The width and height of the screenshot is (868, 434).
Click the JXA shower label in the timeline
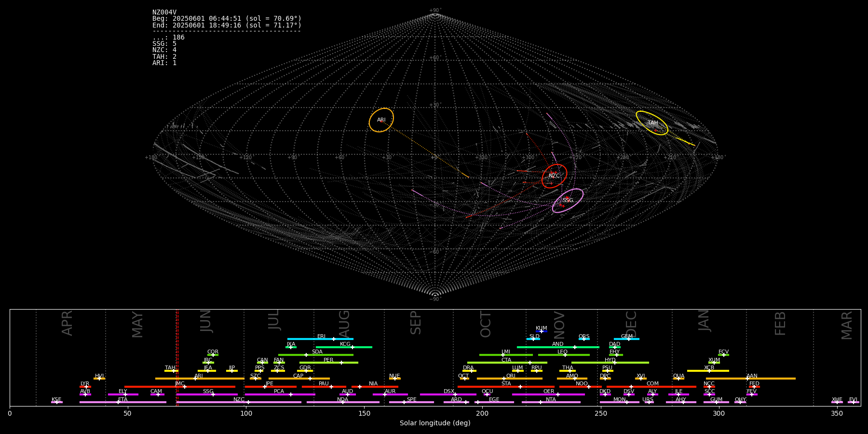(x=291, y=344)
